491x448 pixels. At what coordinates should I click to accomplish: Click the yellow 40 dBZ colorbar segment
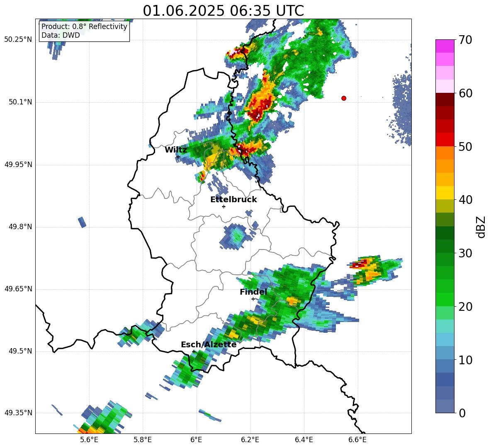pos(445,193)
